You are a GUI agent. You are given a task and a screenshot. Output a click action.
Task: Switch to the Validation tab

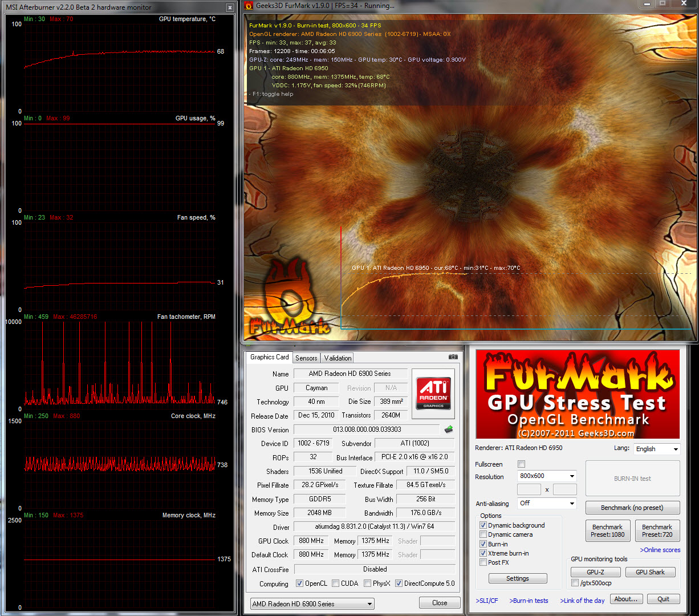338,358
